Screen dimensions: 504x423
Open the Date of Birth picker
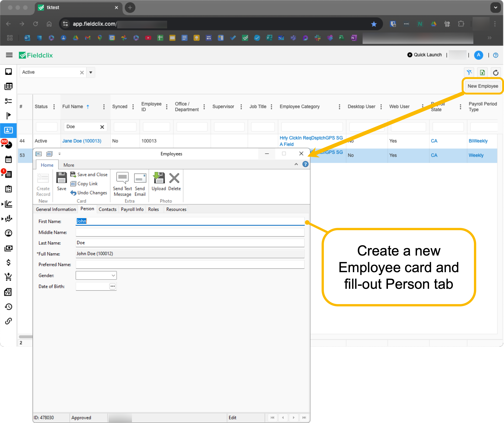[112, 286]
